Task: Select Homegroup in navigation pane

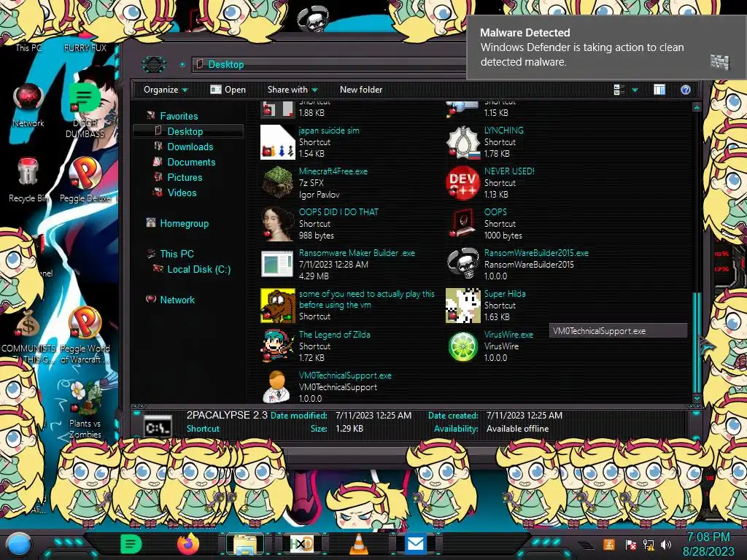Action: coord(184,223)
